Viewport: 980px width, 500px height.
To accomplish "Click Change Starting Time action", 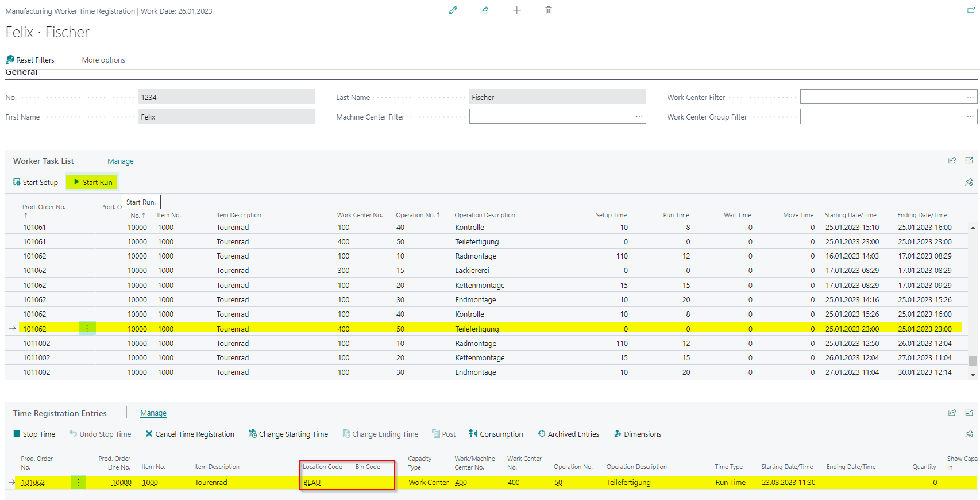I will [288, 434].
